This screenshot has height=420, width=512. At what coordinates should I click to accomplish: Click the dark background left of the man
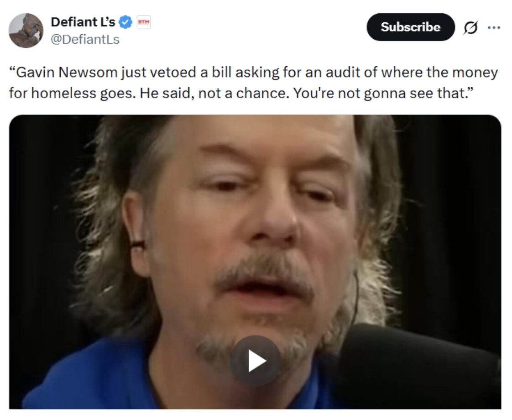pos(39,229)
